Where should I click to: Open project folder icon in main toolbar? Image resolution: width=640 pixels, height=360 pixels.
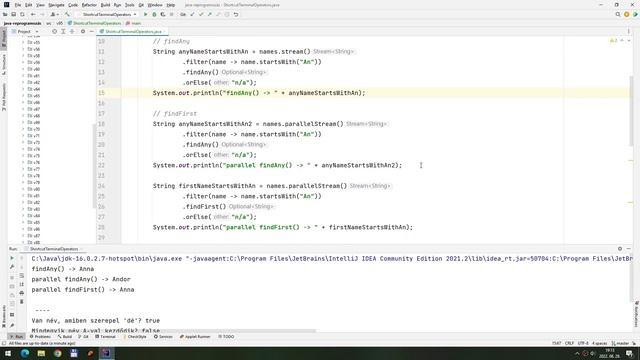(5, 14)
